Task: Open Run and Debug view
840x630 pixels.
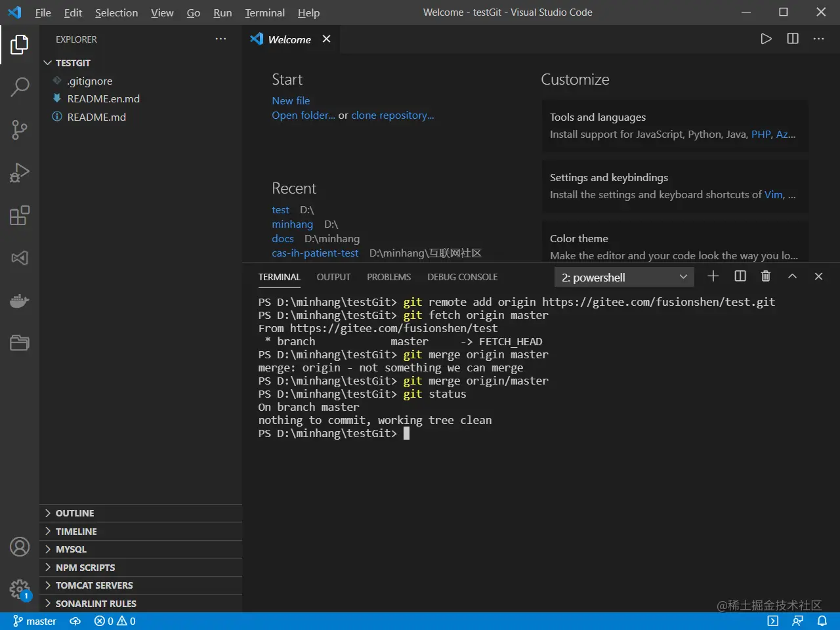Action: point(20,173)
